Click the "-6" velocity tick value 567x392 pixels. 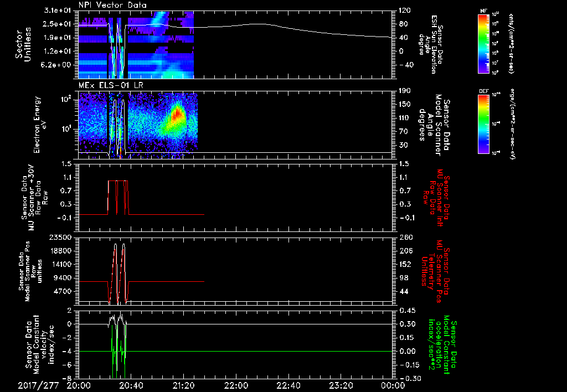coord(67,365)
